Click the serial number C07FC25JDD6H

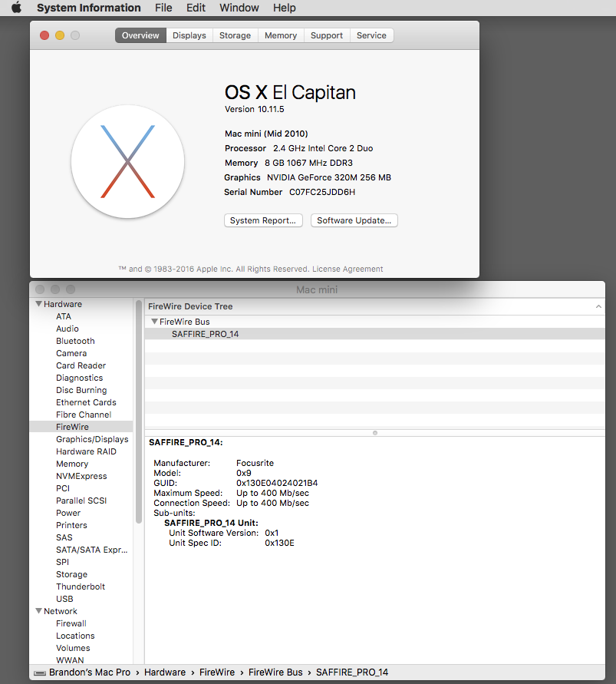coord(322,192)
